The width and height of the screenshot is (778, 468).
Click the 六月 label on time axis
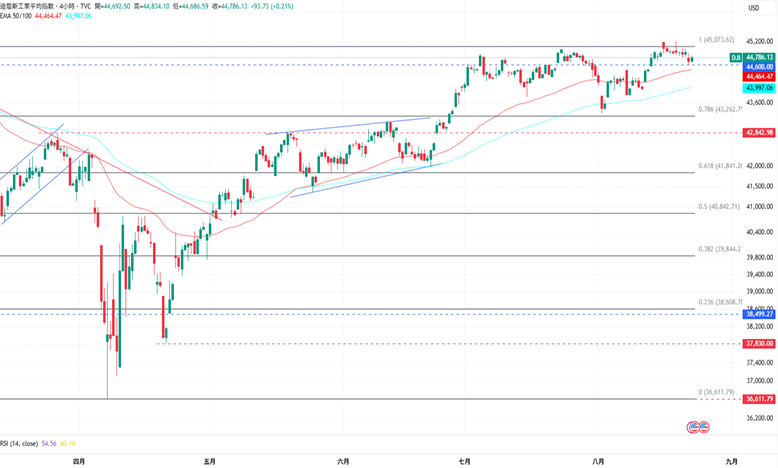coord(343,462)
